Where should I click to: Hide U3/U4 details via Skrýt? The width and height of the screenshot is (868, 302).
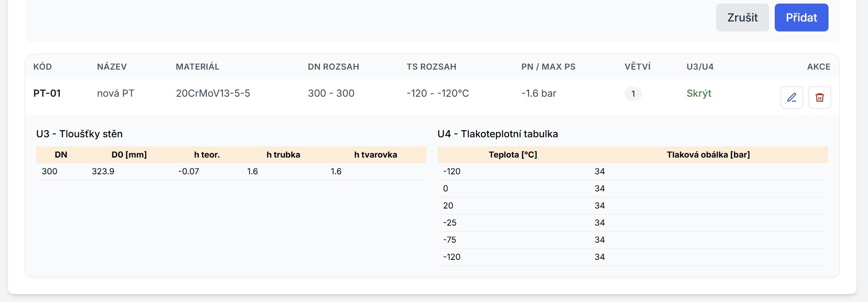pos(699,94)
